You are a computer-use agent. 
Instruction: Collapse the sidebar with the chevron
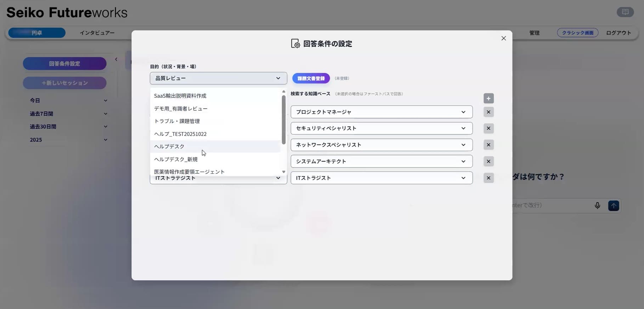pyautogui.click(x=116, y=59)
